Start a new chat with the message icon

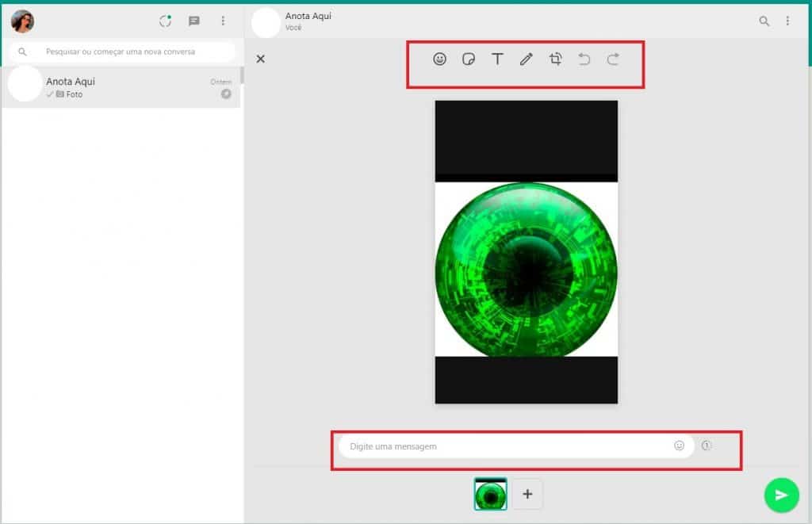pos(194,21)
